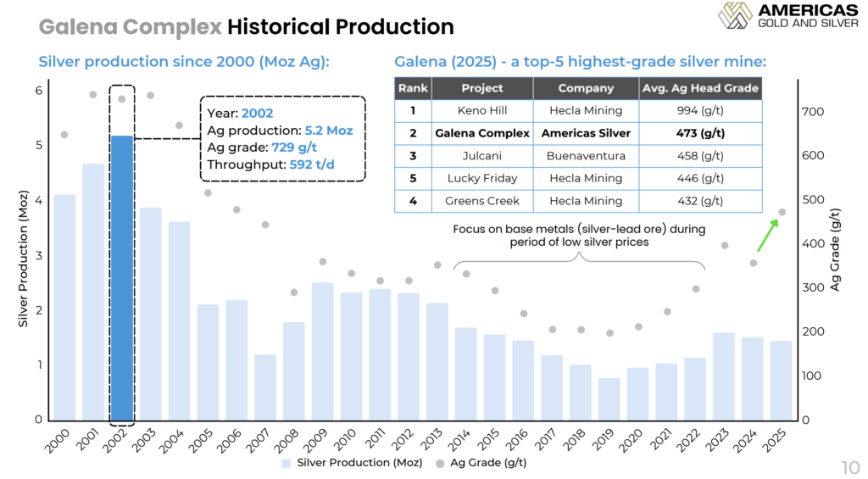Click the "500" right axis tick label
This screenshot has height=479, width=868.
(x=813, y=200)
